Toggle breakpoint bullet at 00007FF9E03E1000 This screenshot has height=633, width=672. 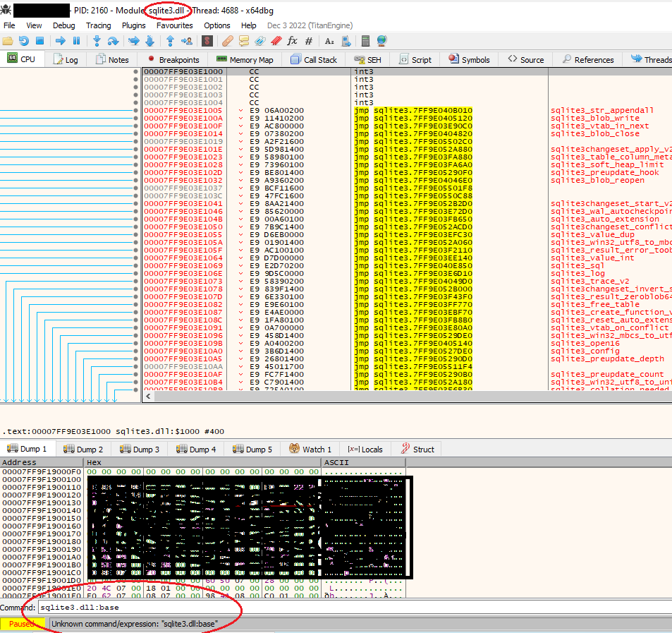tap(136, 71)
